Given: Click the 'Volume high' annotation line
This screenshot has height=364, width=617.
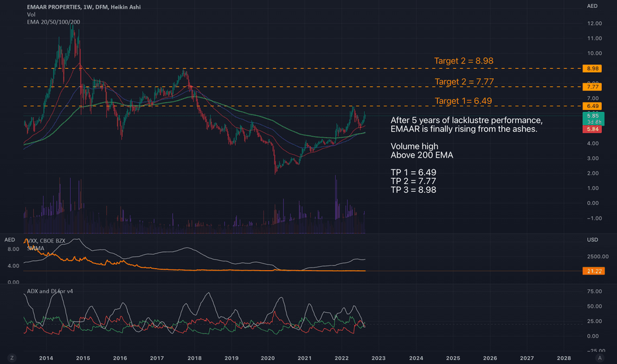Looking at the screenshot, I should click(414, 146).
